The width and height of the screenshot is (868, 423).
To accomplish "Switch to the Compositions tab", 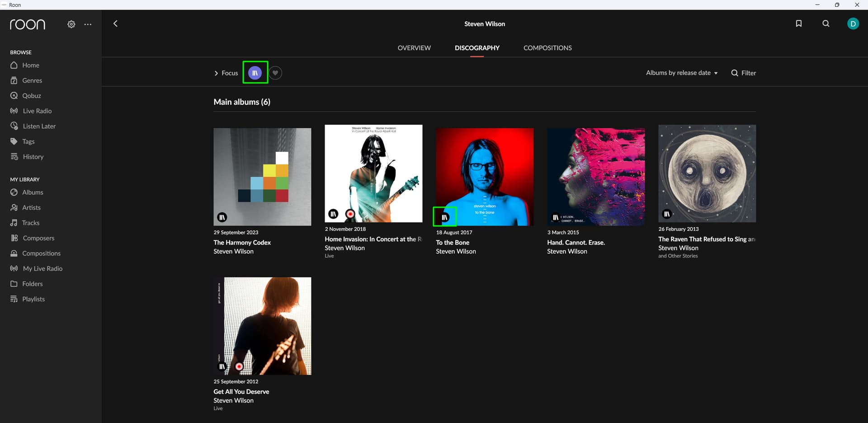I will pos(547,48).
